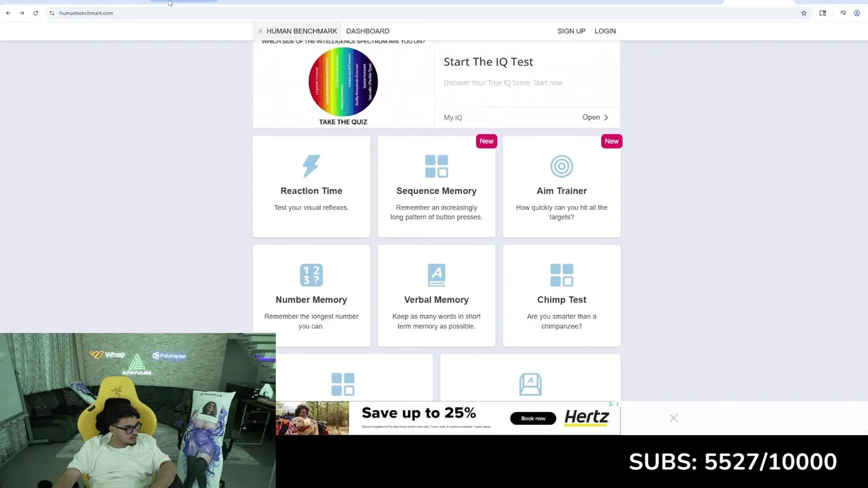Screen dimensions: 868x488
Task: Open the Number Memory test title
Action: [311, 300]
